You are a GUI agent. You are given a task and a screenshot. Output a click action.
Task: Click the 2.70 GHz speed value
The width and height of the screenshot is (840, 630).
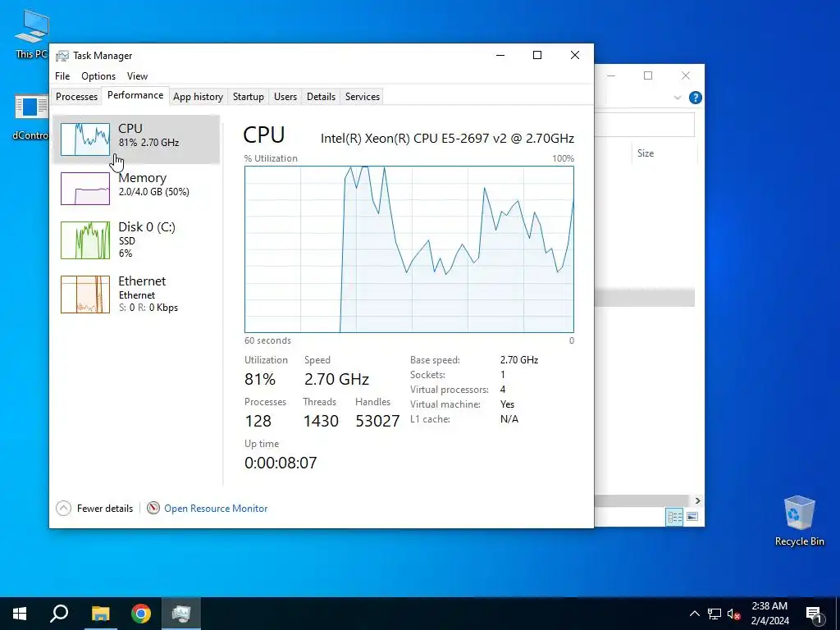click(336, 379)
